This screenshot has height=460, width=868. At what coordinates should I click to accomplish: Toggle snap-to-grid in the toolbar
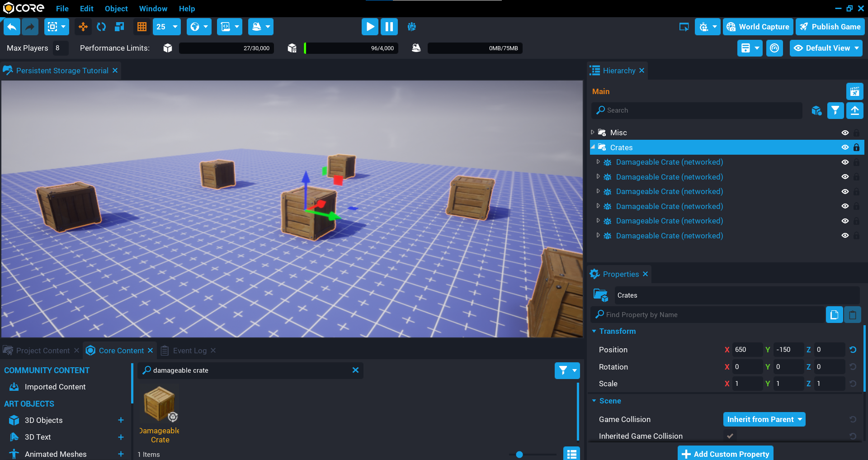[142, 27]
